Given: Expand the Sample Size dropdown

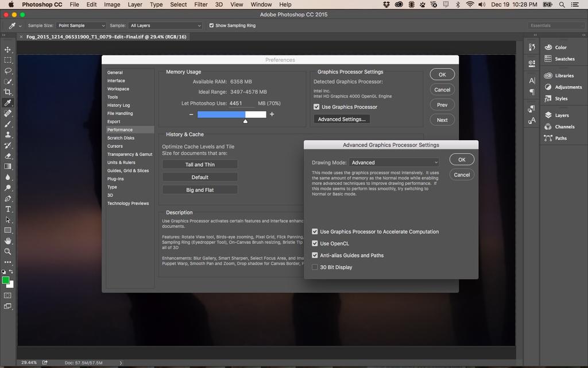Looking at the screenshot, I should [x=81, y=26].
